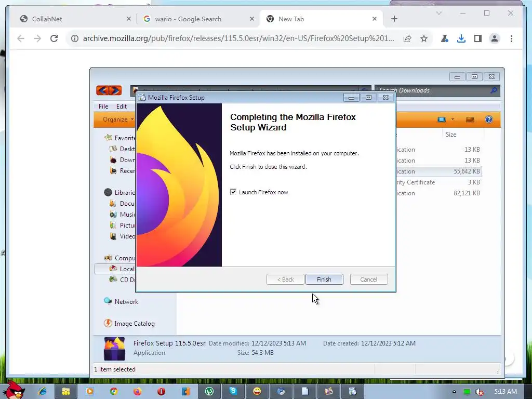This screenshot has height=399, width=532.
Task: Change the view with Explorer views icon
Action: (442, 119)
